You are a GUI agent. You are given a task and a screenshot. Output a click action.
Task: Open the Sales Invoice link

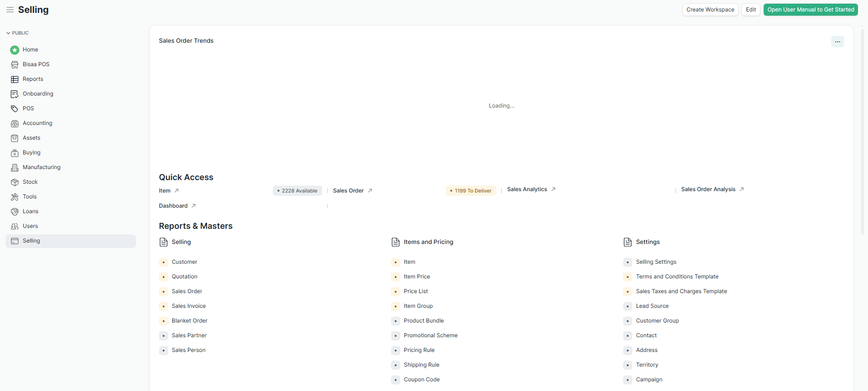pos(188,306)
